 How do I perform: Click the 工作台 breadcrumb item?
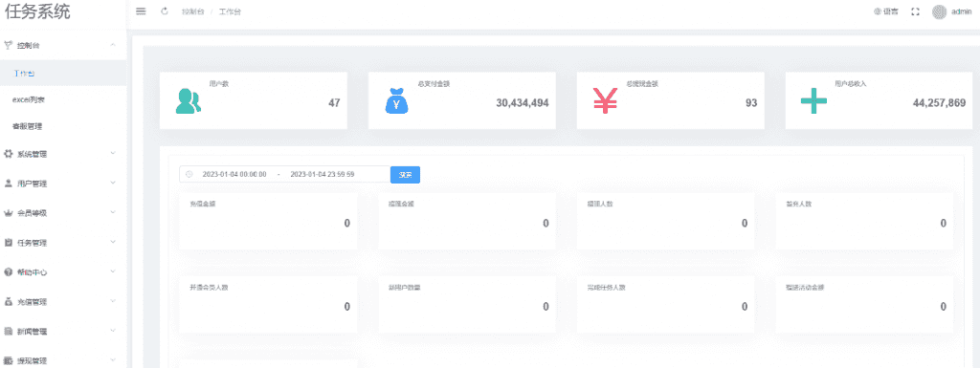click(x=230, y=11)
